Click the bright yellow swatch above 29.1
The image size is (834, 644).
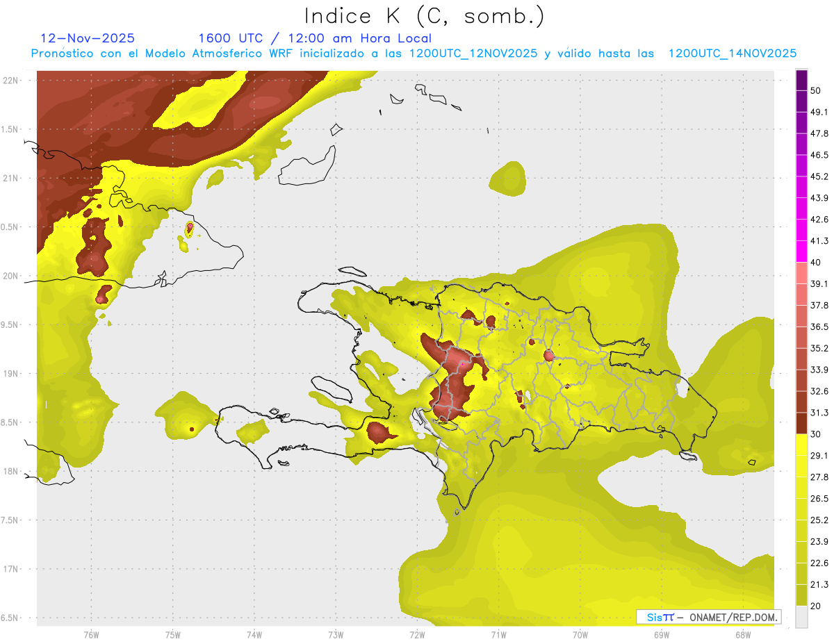coord(801,445)
